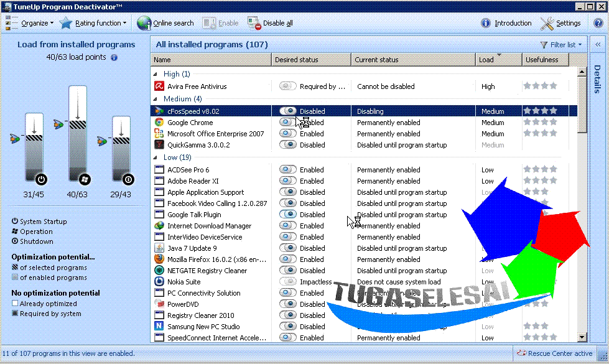
Task: Sort by the Desired status column
Action: (x=311, y=60)
